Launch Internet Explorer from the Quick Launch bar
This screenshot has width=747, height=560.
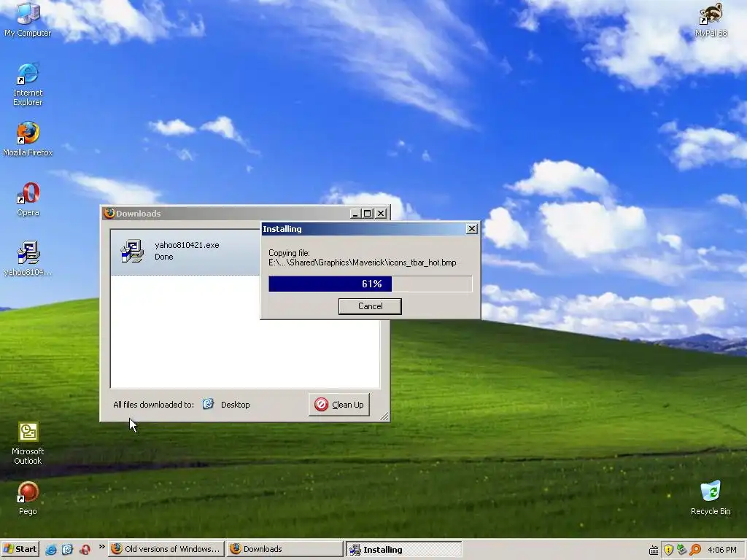pos(51,550)
